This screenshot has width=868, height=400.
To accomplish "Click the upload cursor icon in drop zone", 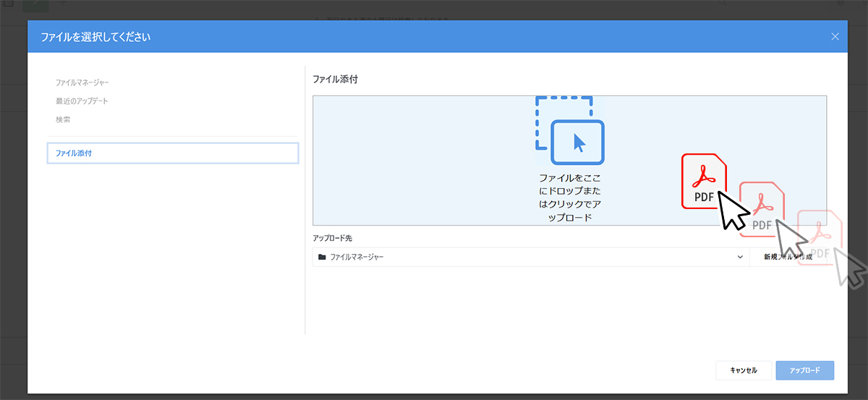I will click(578, 142).
